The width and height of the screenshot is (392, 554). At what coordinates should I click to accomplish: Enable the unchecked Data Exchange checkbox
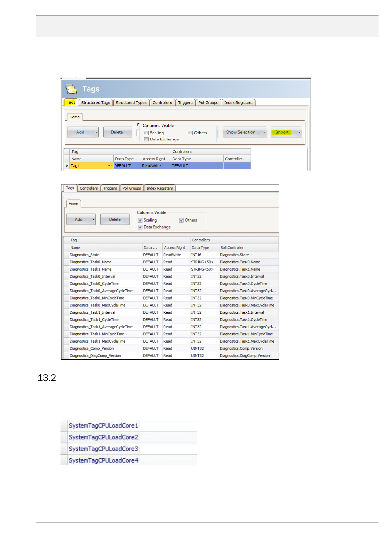tap(146, 139)
